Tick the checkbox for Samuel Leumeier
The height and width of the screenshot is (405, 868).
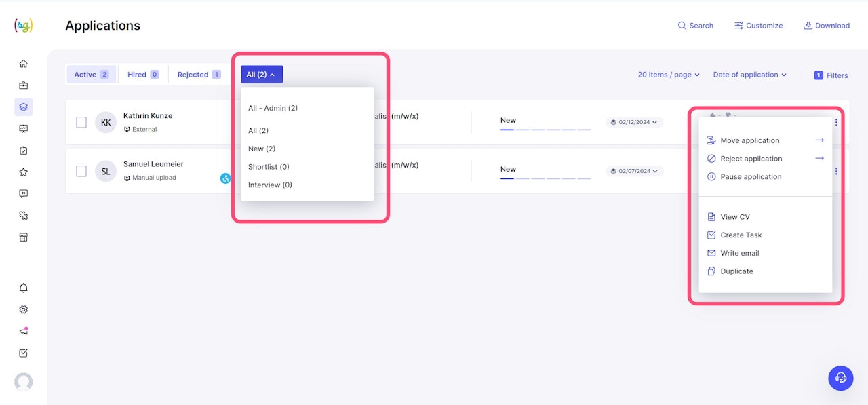click(x=81, y=171)
